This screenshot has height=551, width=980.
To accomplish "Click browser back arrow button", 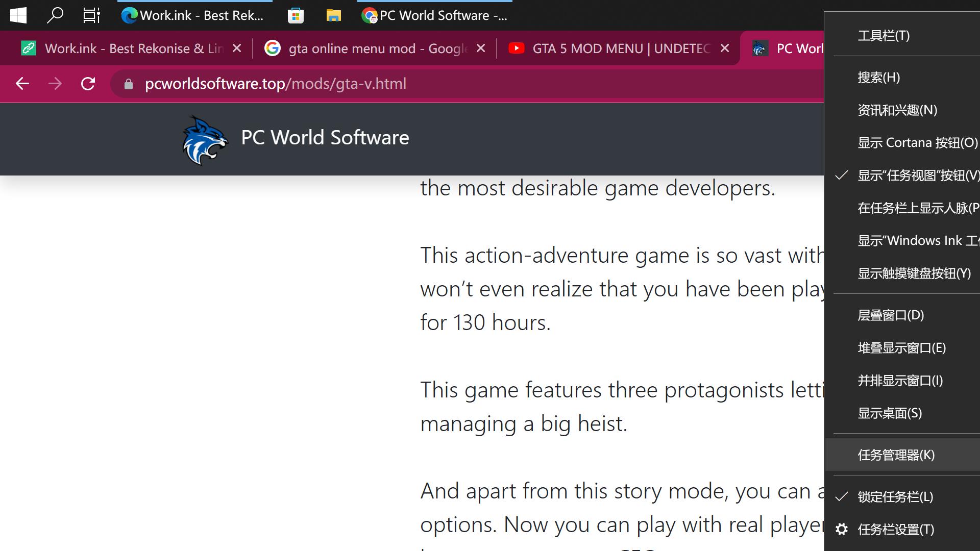I will (22, 84).
